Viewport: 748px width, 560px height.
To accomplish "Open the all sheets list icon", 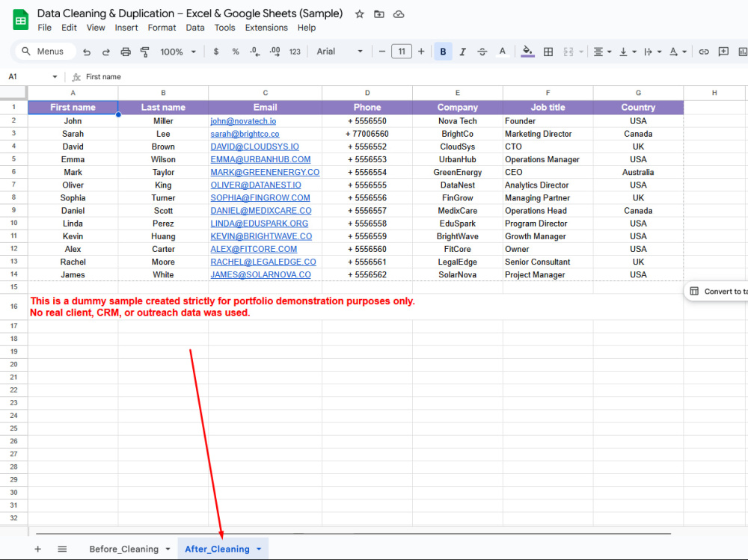I will pos(63,549).
